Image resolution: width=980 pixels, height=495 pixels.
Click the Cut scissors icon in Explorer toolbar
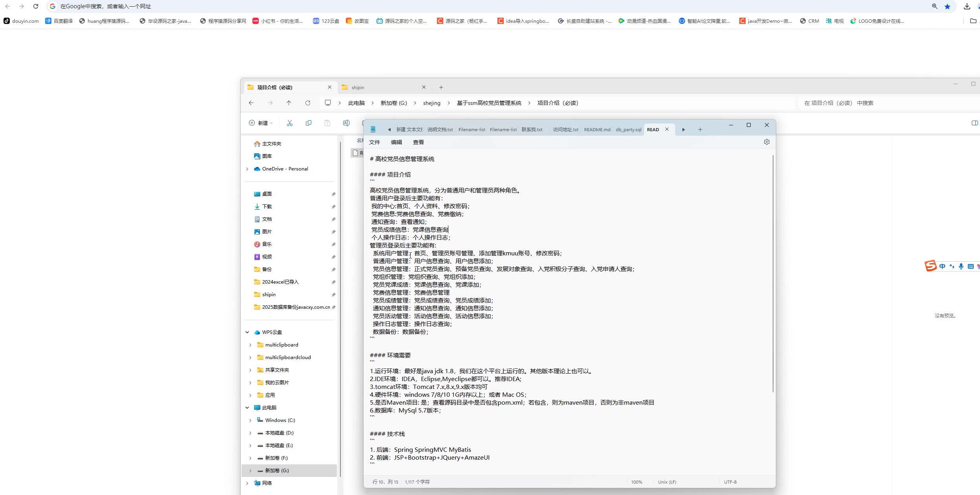click(x=290, y=123)
